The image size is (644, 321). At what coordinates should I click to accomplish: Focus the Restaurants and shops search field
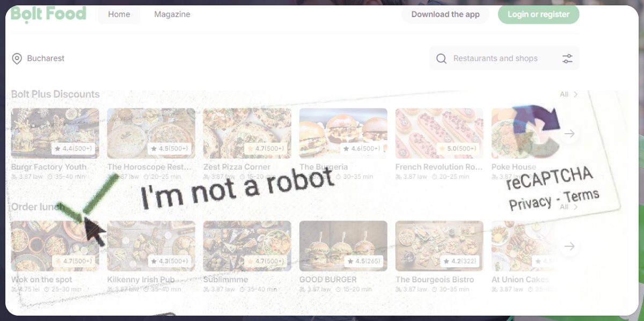504,59
